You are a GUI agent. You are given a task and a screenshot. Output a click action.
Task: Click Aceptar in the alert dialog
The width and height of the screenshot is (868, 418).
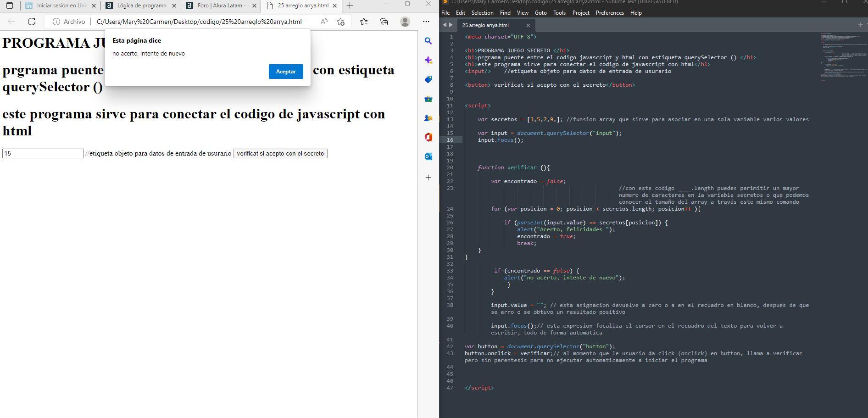coord(286,72)
